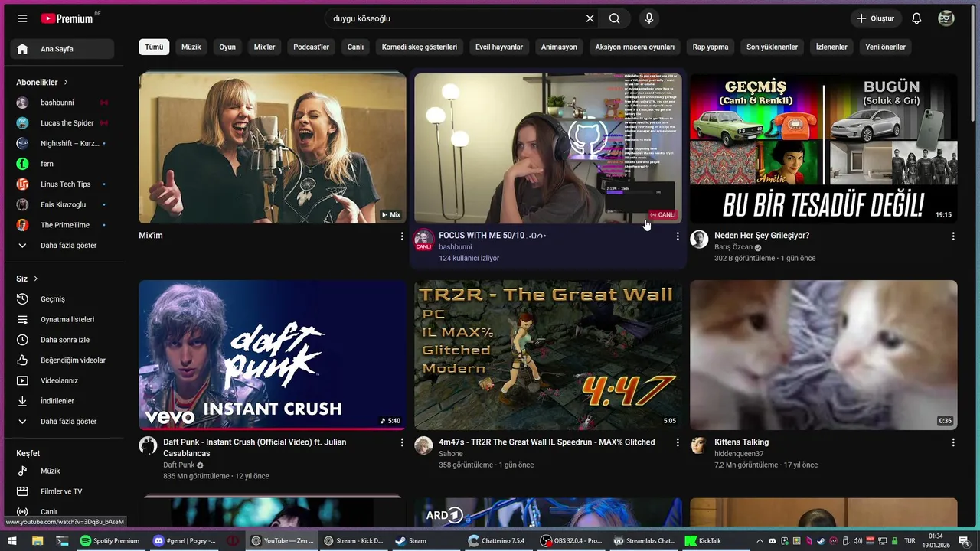Open the notifications bell

point(916,18)
